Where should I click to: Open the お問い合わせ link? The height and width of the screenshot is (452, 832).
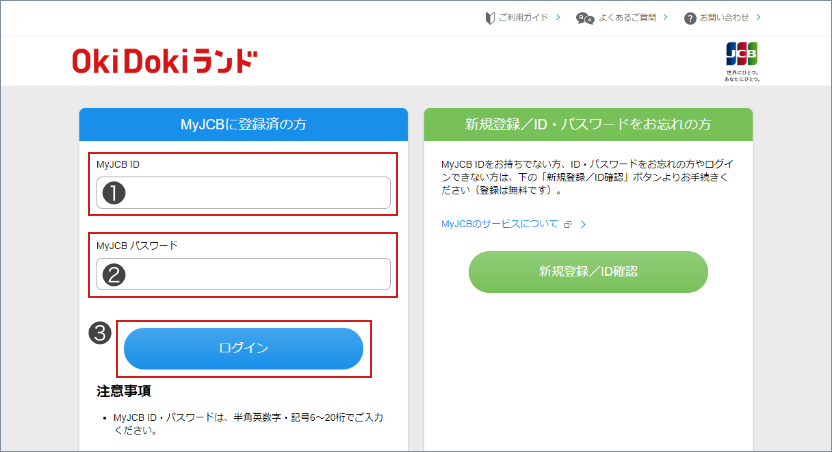[724, 18]
